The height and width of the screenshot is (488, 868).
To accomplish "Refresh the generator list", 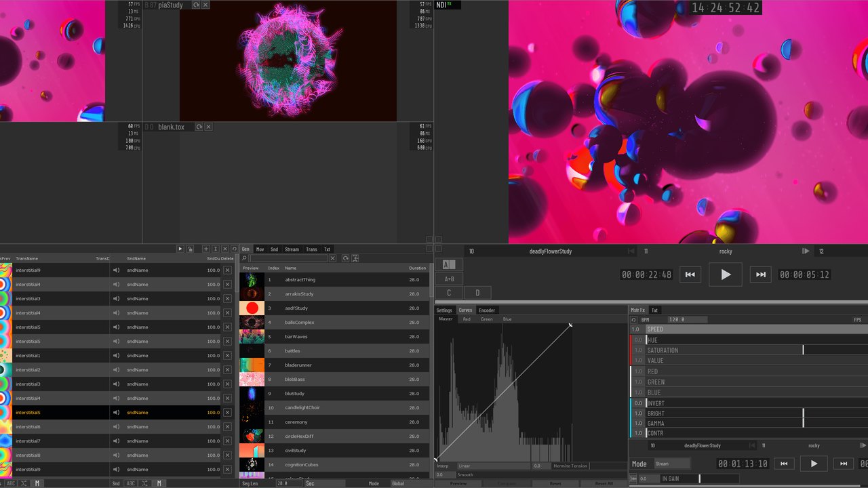I will click(345, 258).
